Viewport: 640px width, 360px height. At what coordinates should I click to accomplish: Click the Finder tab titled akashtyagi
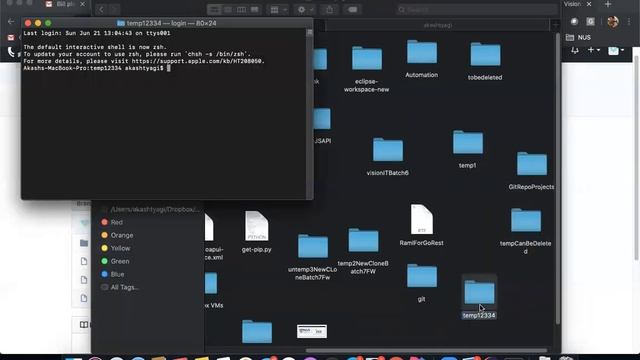[x=438, y=25]
